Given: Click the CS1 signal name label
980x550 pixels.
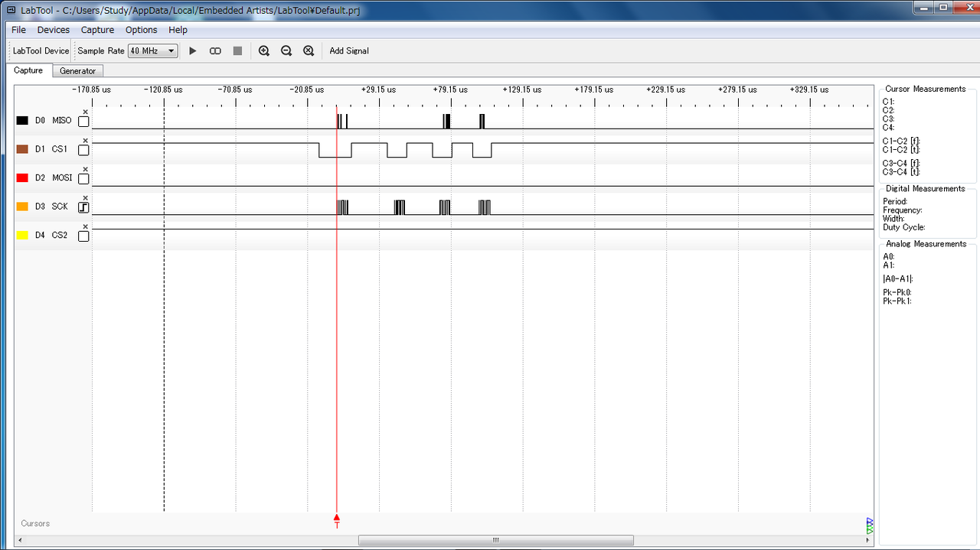Looking at the screenshot, I should point(60,149).
